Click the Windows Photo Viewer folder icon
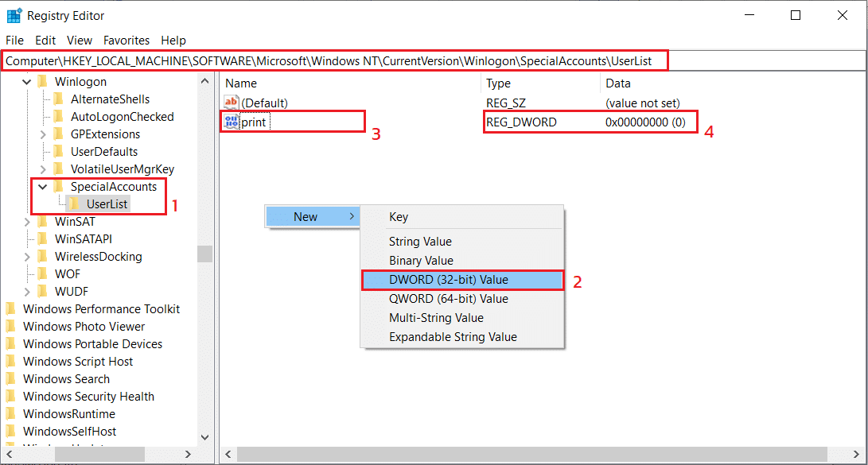Viewport: 868px width, 465px height. (11, 327)
